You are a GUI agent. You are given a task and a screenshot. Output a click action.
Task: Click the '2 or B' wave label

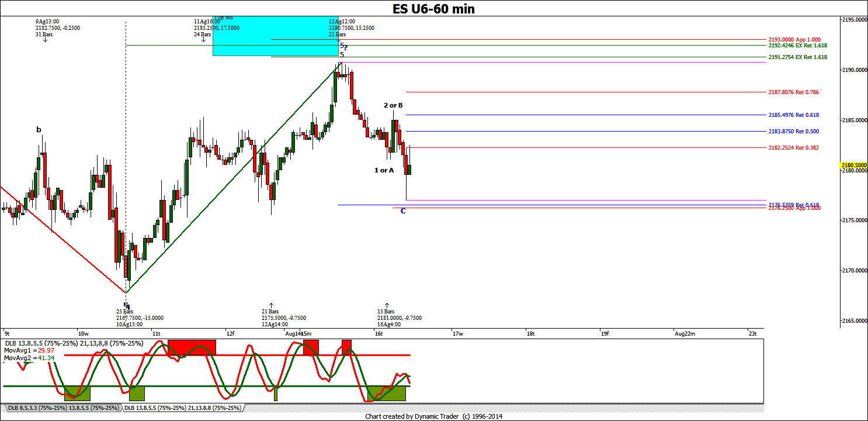pos(393,105)
